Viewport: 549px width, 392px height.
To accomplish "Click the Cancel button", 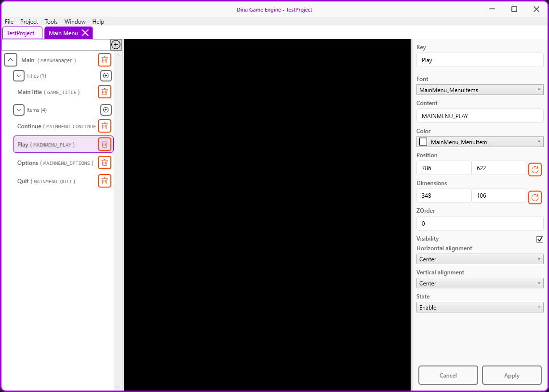I will tap(448, 375).
